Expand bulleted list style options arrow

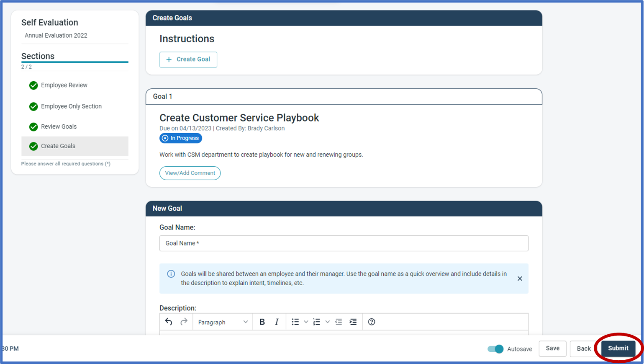coord(306,322)
